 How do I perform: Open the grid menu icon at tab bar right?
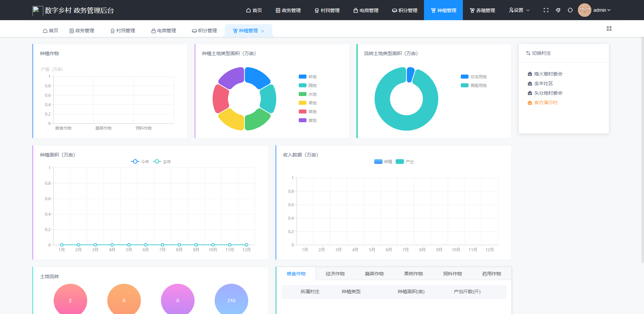(x=609, y=29)
